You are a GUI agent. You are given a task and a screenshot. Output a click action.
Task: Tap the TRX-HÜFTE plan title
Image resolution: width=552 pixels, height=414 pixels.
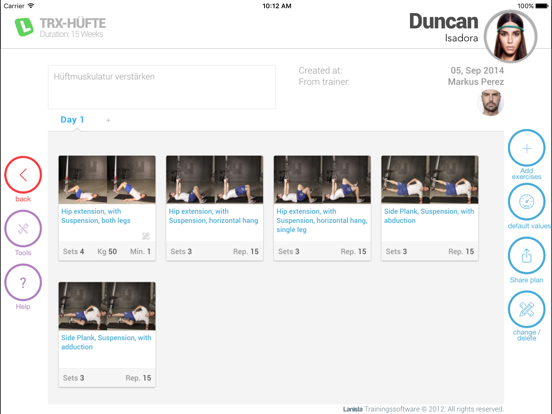[73, 23]
